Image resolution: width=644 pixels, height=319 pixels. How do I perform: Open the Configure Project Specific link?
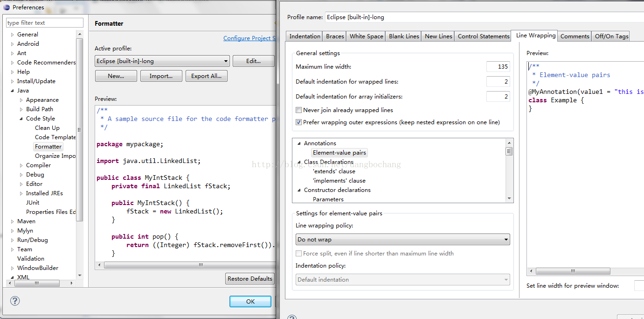pyautogui.click(x=249, y=38)
